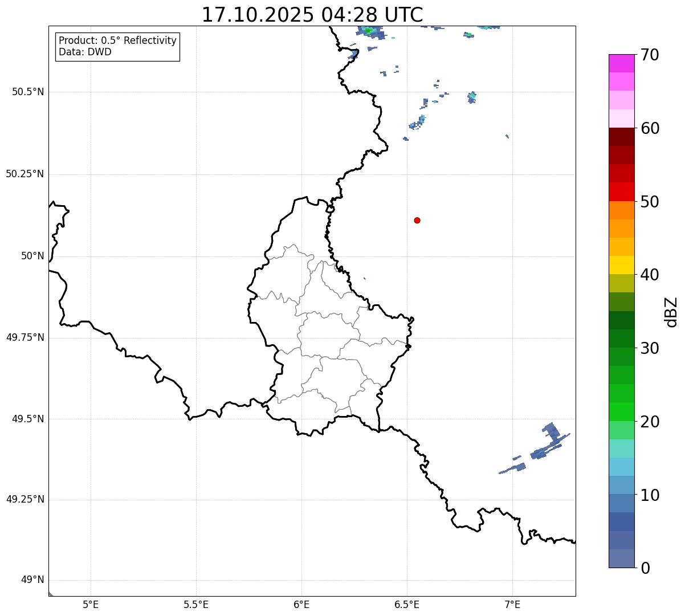The height and width of the screenshot is (616, 685).
Task: Click the 50.25°N latitude label
Action: point(25,174)
